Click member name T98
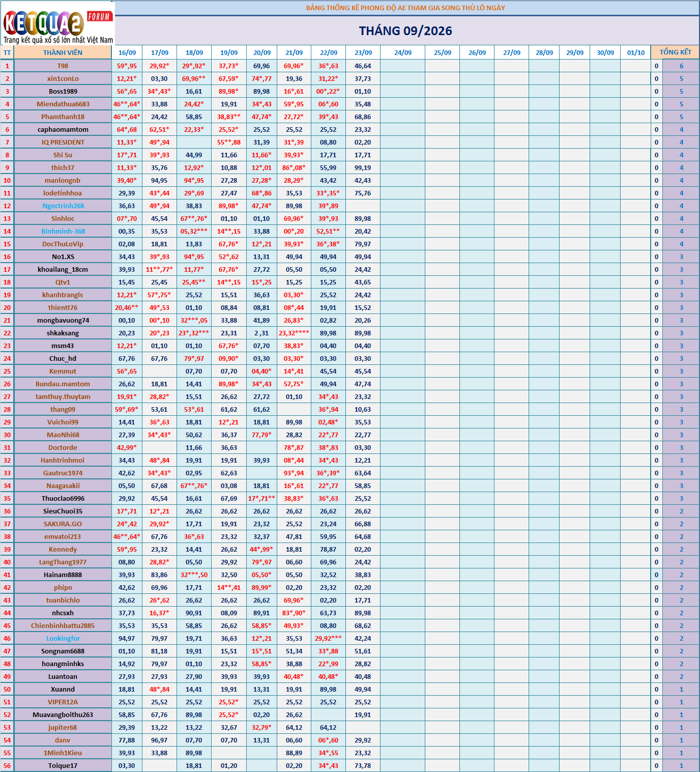 (63, 66)
